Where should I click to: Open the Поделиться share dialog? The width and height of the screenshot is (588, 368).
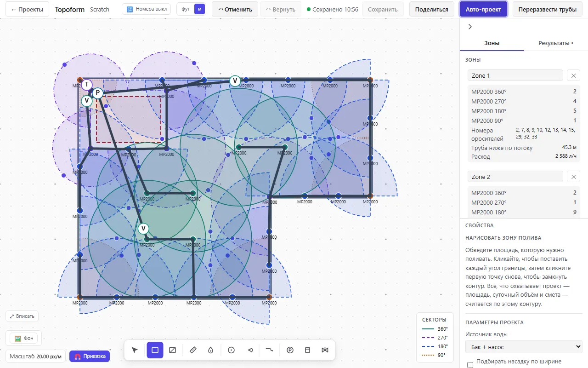[431, 9]
